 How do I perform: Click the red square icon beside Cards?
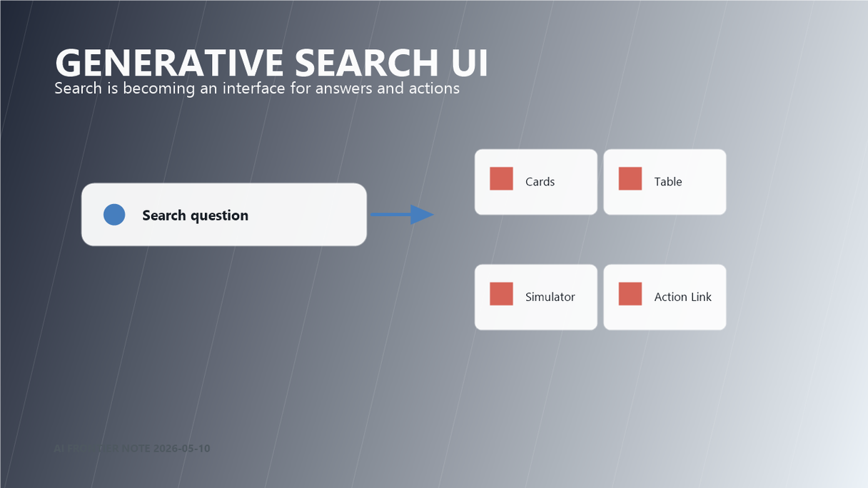501,178
